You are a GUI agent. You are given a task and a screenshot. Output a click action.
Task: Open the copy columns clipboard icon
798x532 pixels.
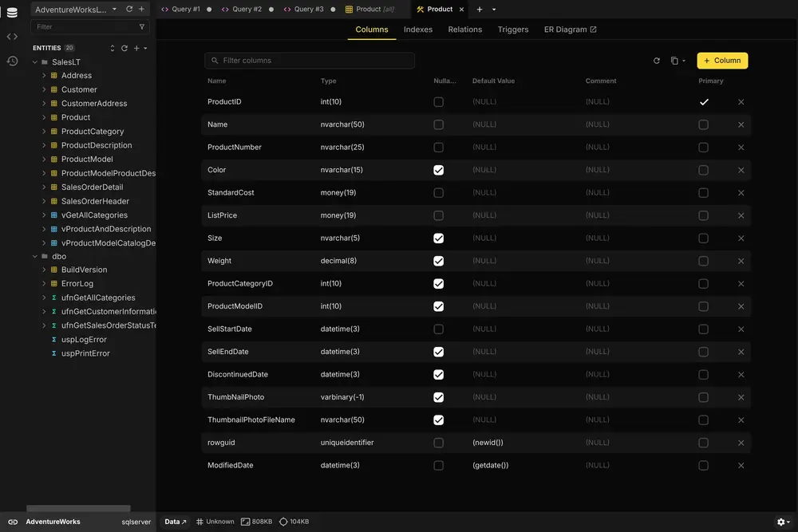(674, 61)
